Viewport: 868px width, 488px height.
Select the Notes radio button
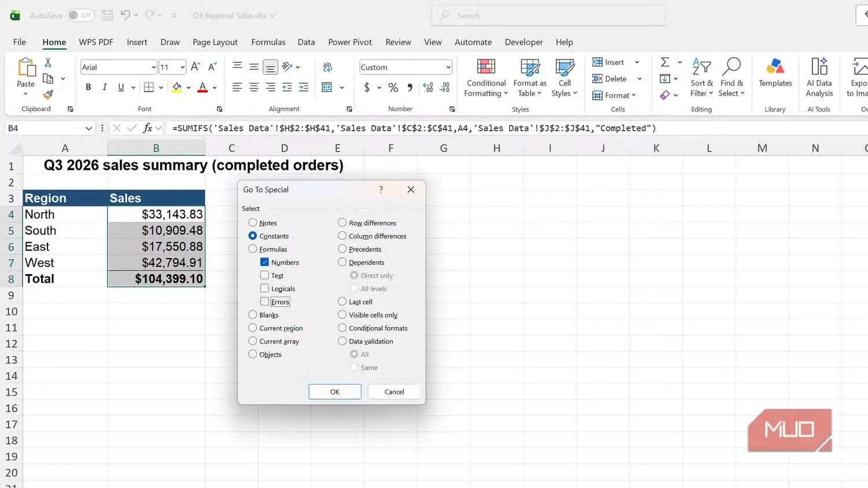(252, 223)
